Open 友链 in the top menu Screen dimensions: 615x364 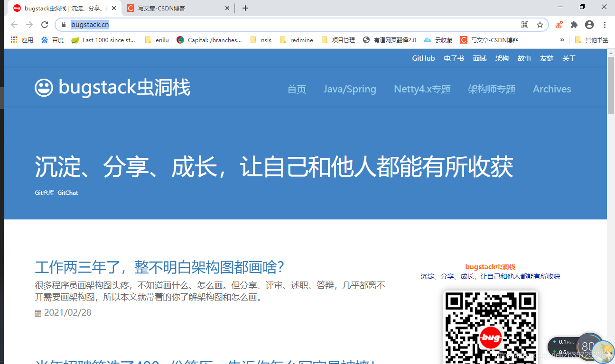[547, 58]
